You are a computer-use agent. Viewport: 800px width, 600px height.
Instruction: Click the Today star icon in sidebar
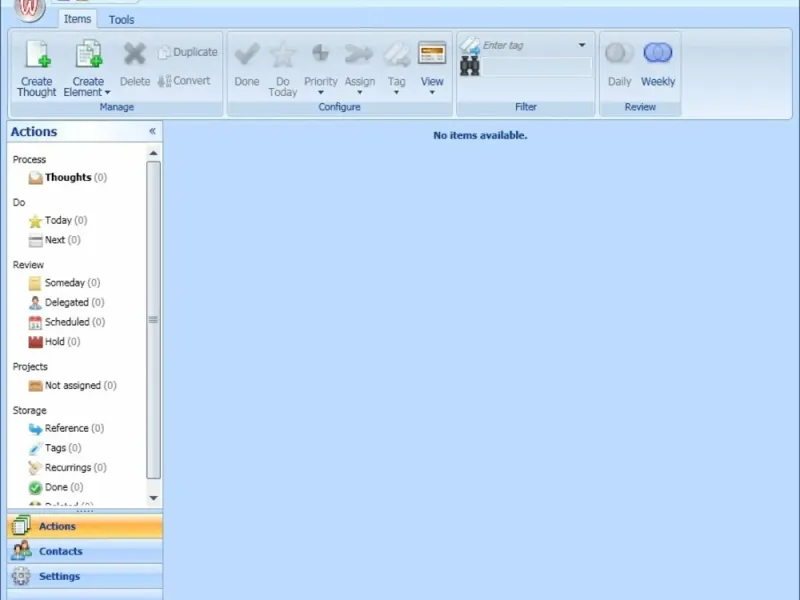coord(35,221)
